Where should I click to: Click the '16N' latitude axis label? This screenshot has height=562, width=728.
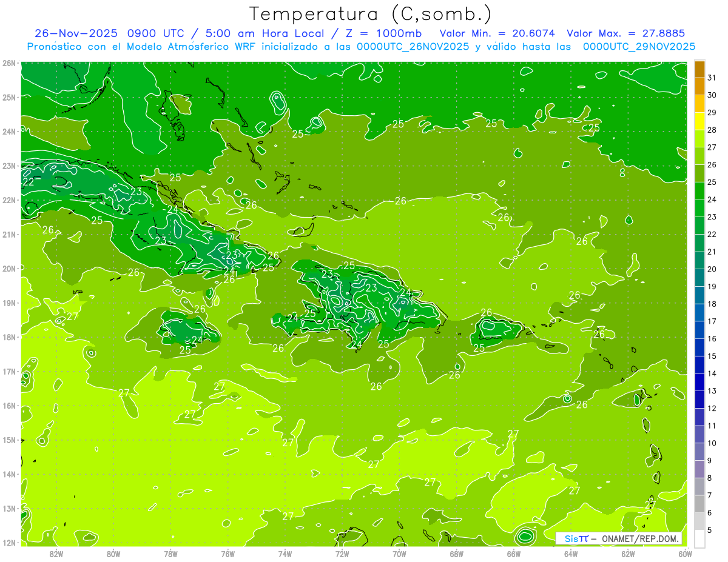(x=9, y=406)
